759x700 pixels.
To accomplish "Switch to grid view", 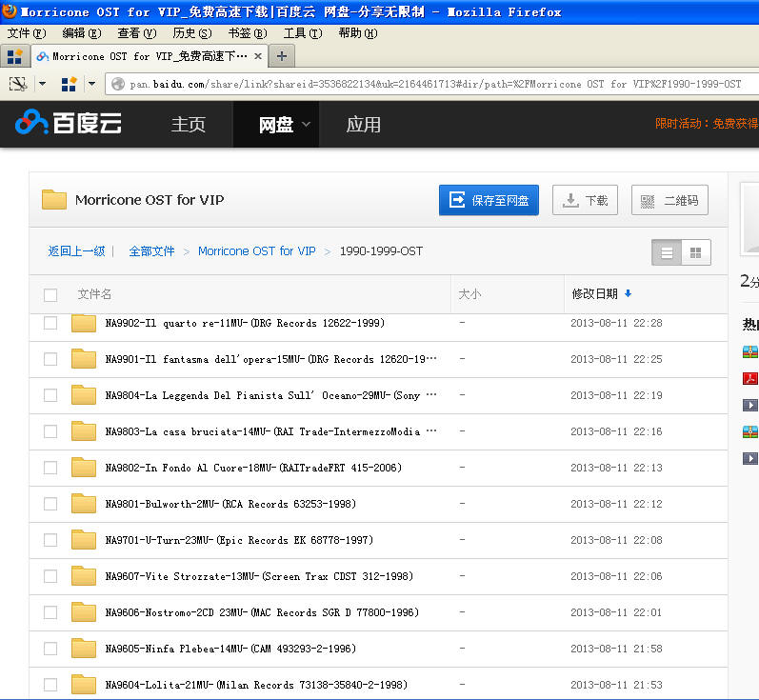I will point(695,252).
